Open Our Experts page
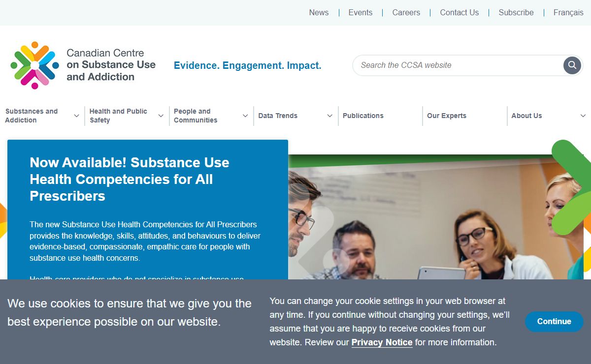 click(x=447, y=116)
